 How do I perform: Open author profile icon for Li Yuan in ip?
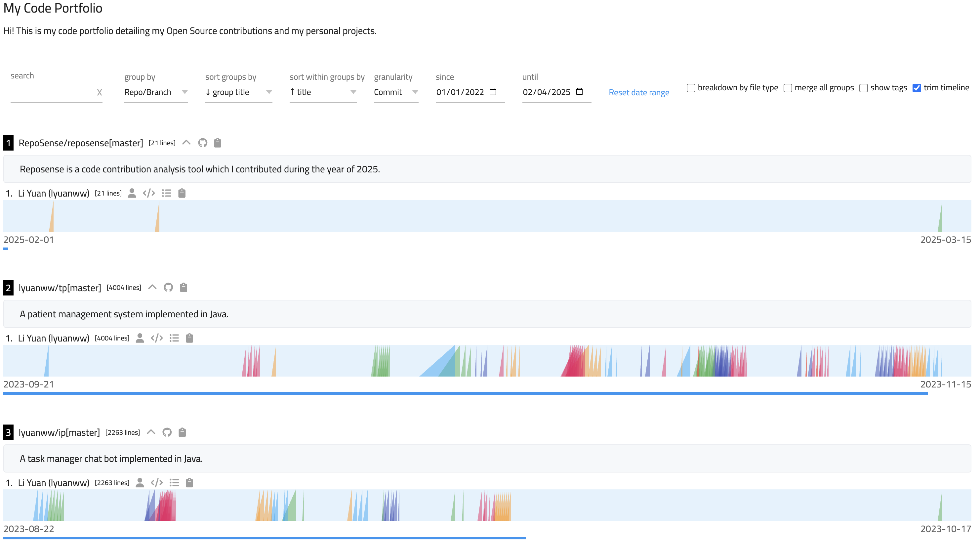tap(140, 483)
